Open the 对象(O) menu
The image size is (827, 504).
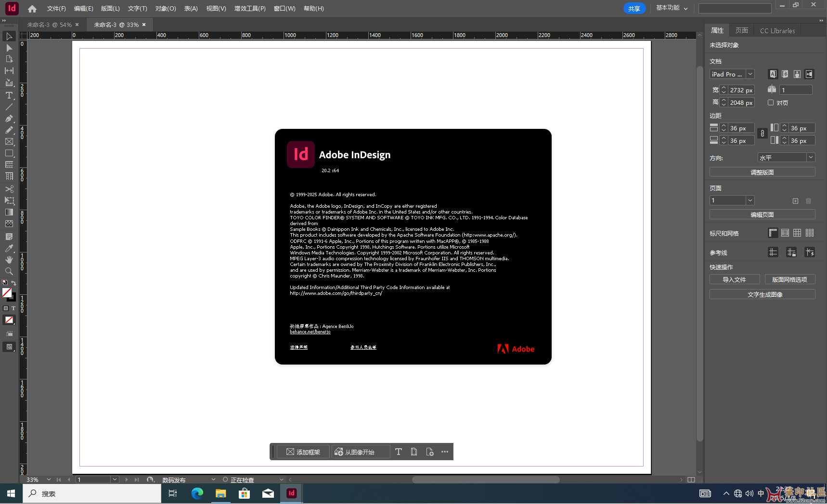(166, 9)
